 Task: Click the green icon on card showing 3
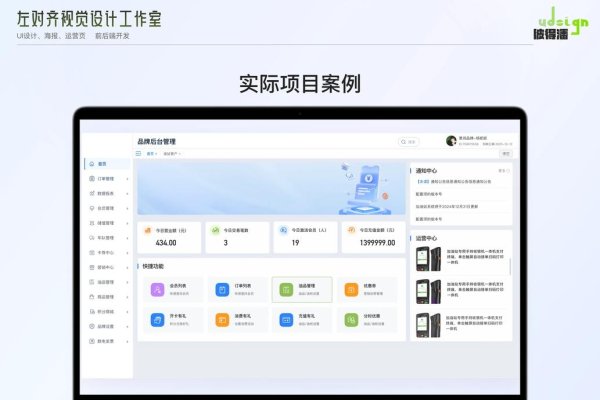(x=215, y=230)
